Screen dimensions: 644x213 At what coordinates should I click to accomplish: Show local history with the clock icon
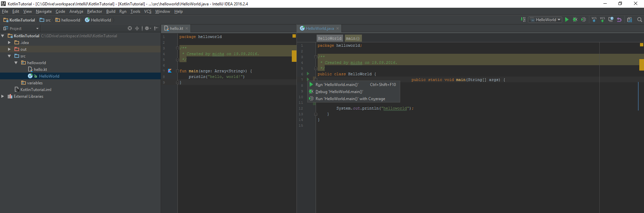click(x=611, y=20)
